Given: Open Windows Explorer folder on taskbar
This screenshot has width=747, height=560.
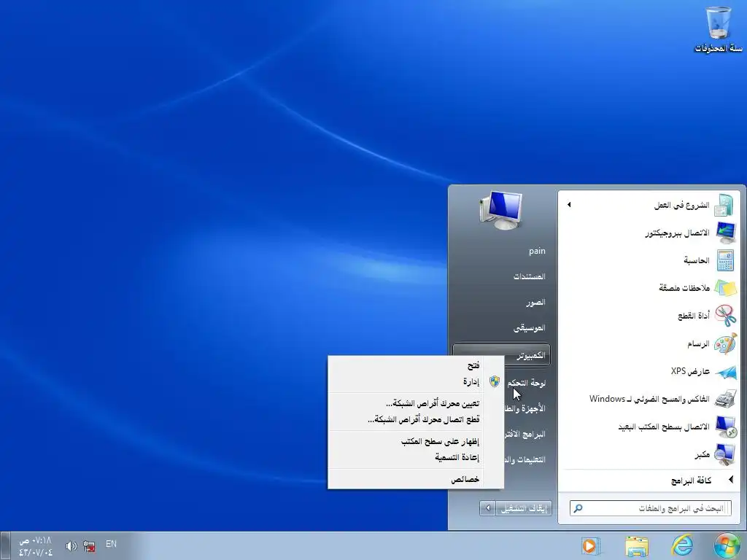Looking at the screenshot, I should (636, 546).
